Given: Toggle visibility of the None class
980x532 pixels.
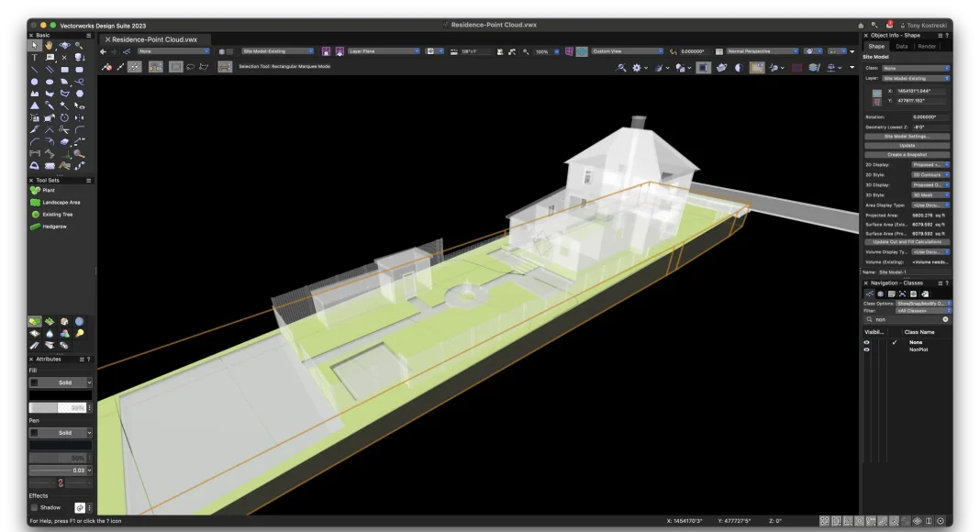Looking at the screenshot, I should (866, 342).
